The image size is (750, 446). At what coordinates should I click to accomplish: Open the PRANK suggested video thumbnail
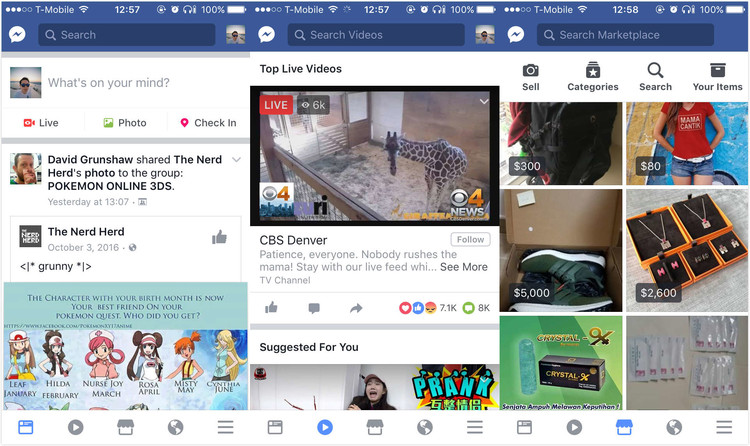coord(375,387)
